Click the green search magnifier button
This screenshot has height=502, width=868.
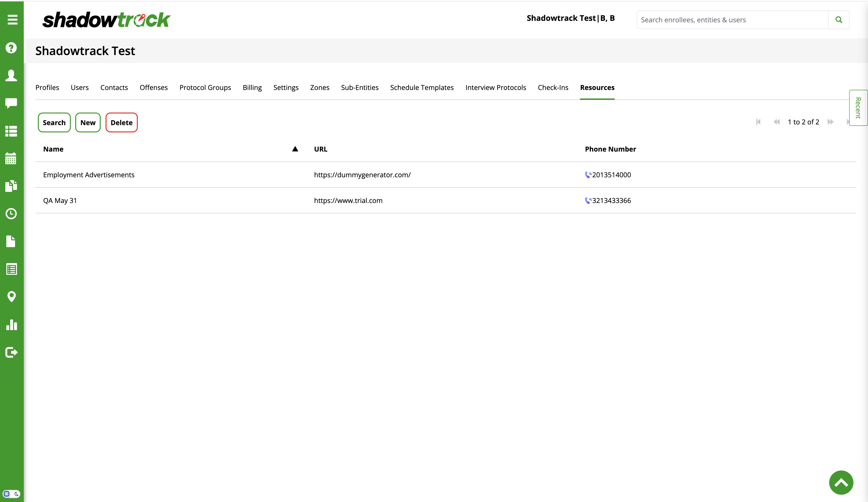click(x=839, y=20)
